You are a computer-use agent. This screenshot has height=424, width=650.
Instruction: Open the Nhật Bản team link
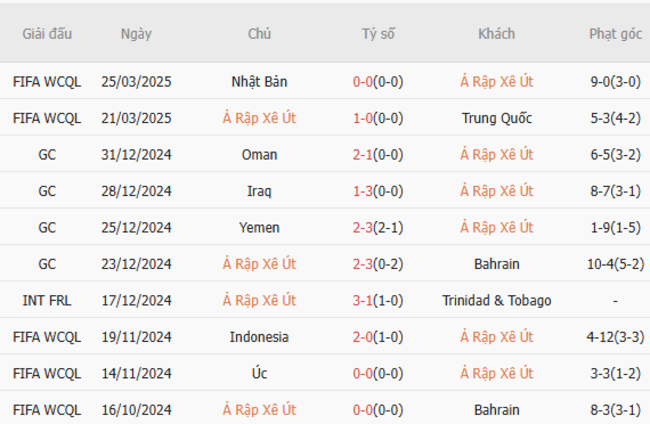pyautogui.click(x=259, y=82)
